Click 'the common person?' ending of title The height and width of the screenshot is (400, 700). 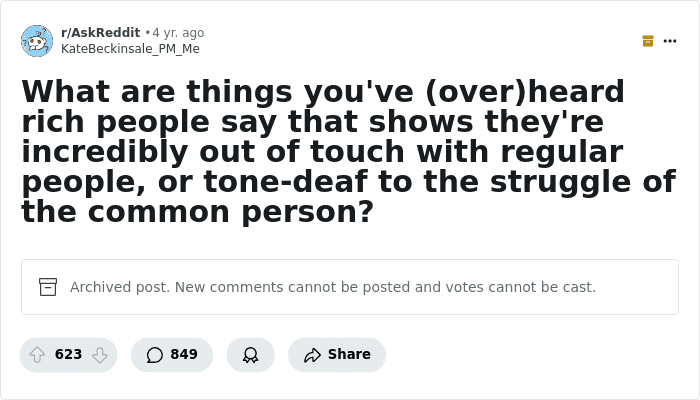197,212
